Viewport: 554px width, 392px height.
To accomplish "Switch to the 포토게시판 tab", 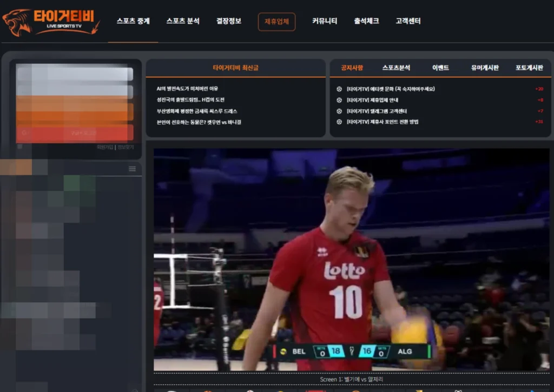I will [529, 68].
